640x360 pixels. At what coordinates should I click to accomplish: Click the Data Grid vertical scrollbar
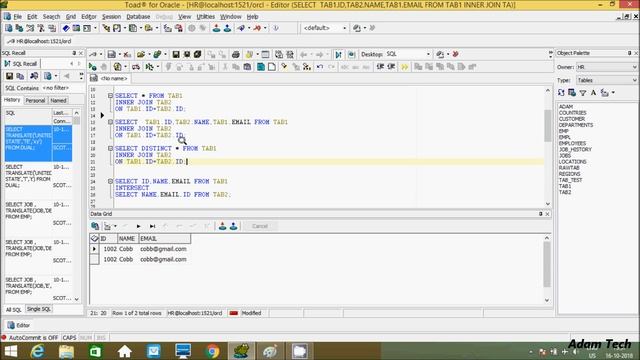(x=547, y=264)
